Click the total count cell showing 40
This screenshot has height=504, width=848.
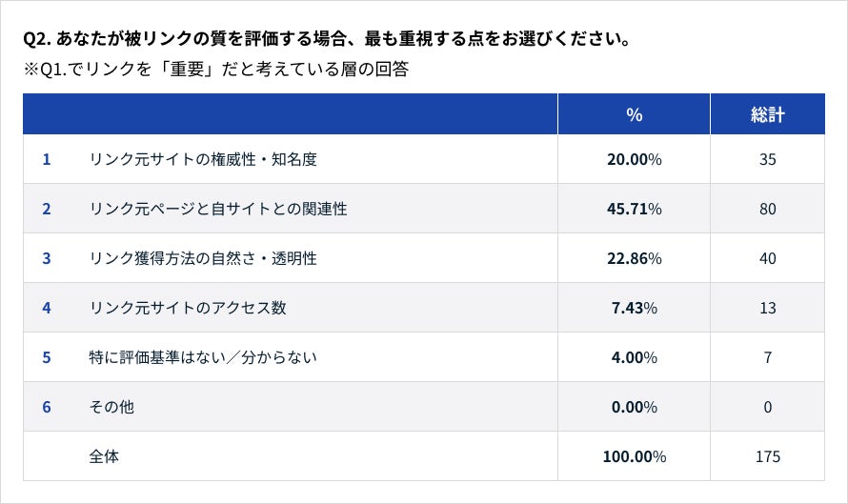[x=767, y=258]
